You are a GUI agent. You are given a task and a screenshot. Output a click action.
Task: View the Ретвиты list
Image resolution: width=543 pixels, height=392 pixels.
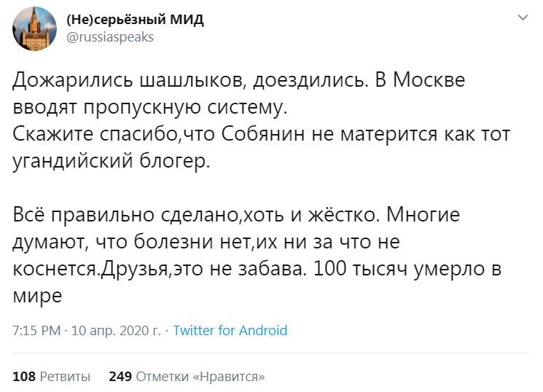pos(66,377)
